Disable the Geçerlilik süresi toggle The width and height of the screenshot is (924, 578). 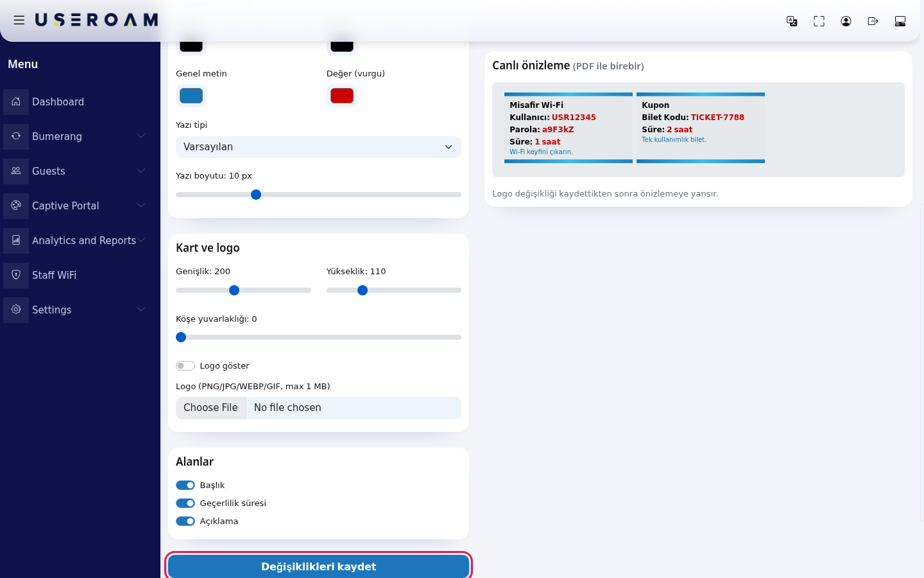point(185,504)
